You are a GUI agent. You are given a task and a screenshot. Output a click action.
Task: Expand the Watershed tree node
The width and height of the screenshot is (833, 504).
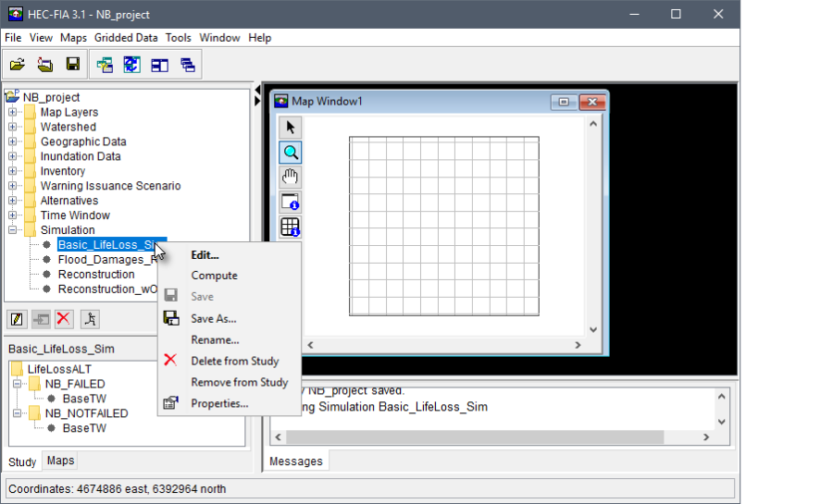(x=12, y=127)
